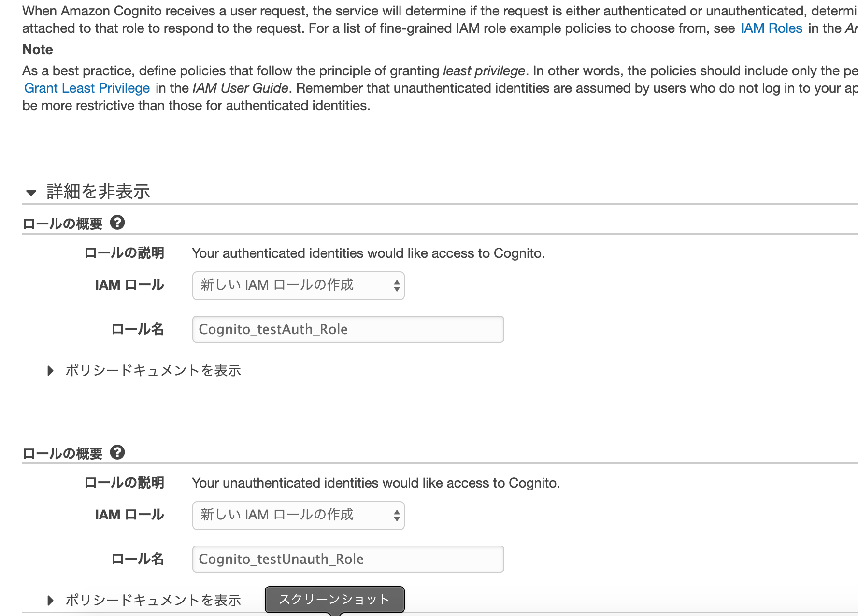Click ポリシードキュメントを表示 text below Cognito_testUnauth_Role
Image resolution: width=858 pixels, height=616 pixels.
pyautogui.click(x=153, y=601)
